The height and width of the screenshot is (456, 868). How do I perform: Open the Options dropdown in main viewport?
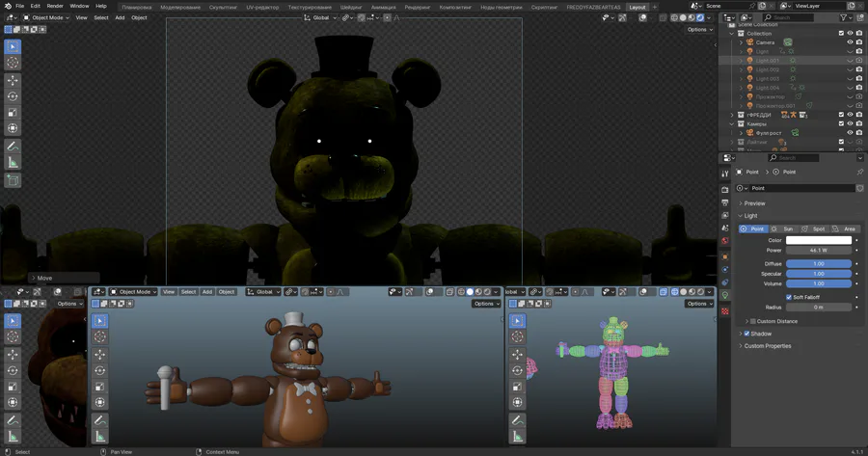pos(700,29)
